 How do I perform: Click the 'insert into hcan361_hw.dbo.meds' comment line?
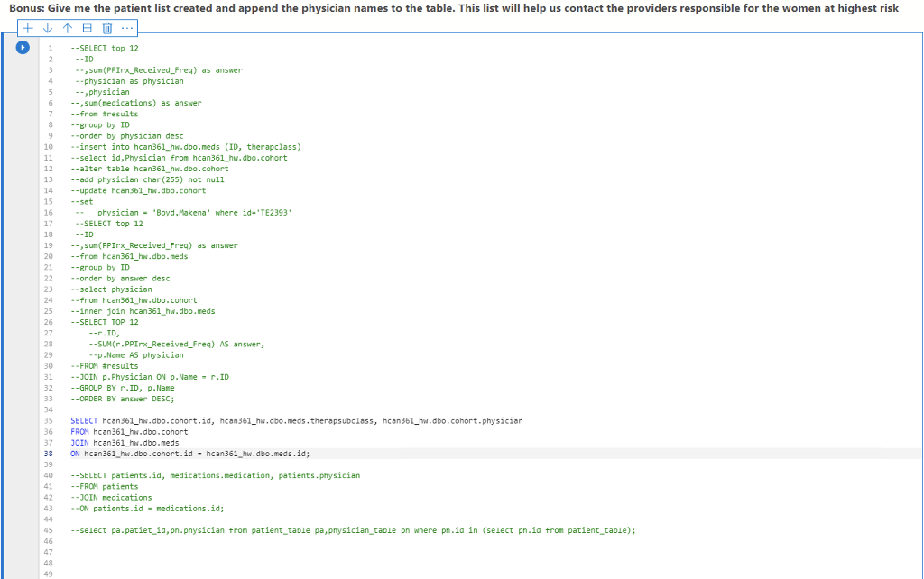[x=186, y=147]
